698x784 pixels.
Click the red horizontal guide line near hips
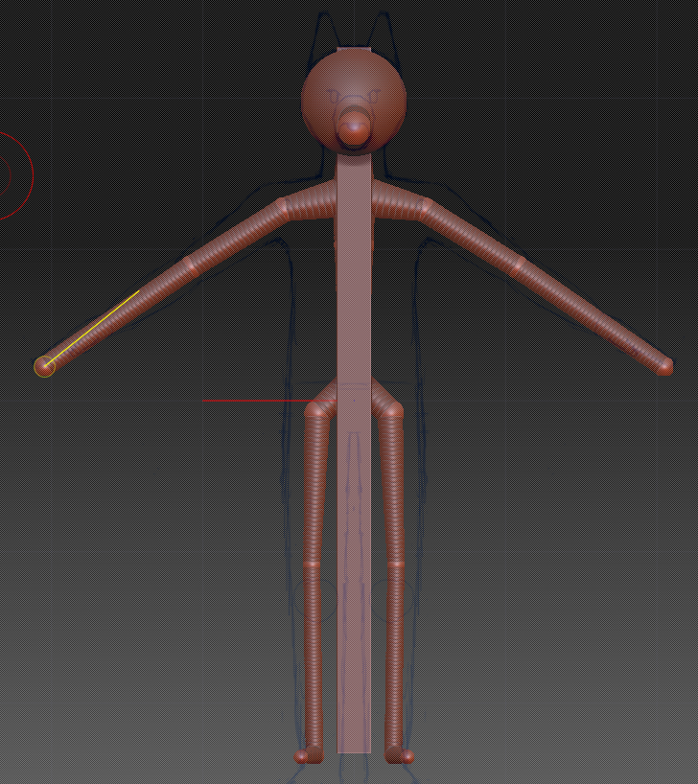pos(249,401)
